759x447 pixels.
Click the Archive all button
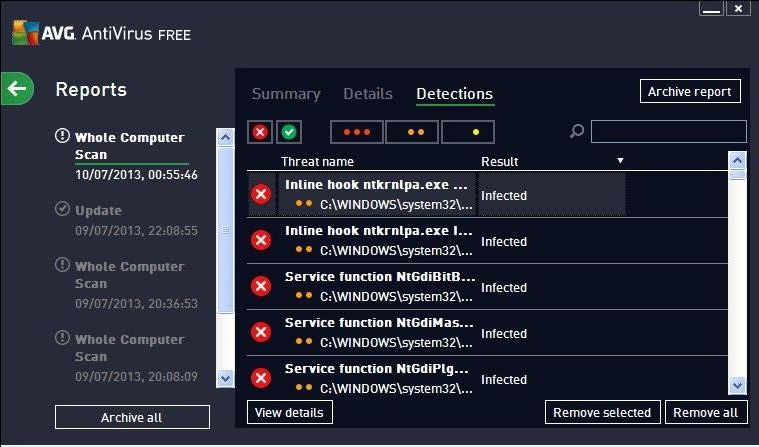tap(132, 417)
